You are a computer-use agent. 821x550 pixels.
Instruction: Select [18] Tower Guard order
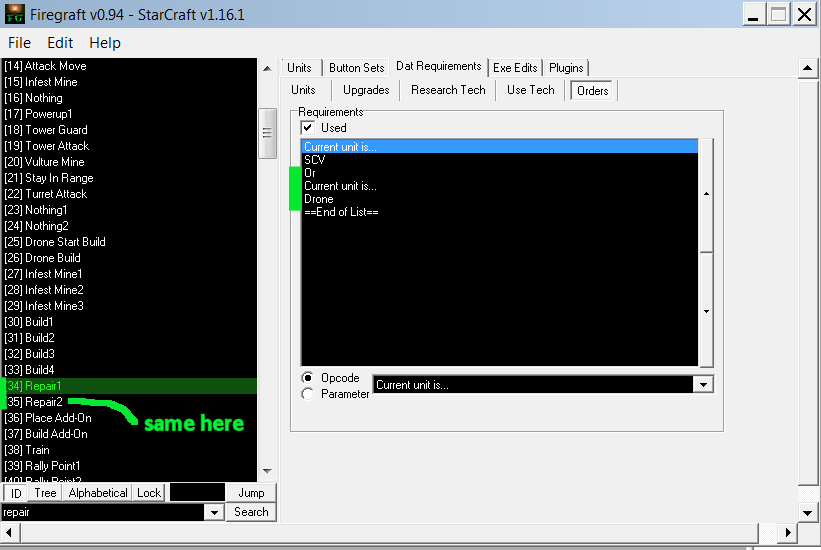tap(129, 130)
